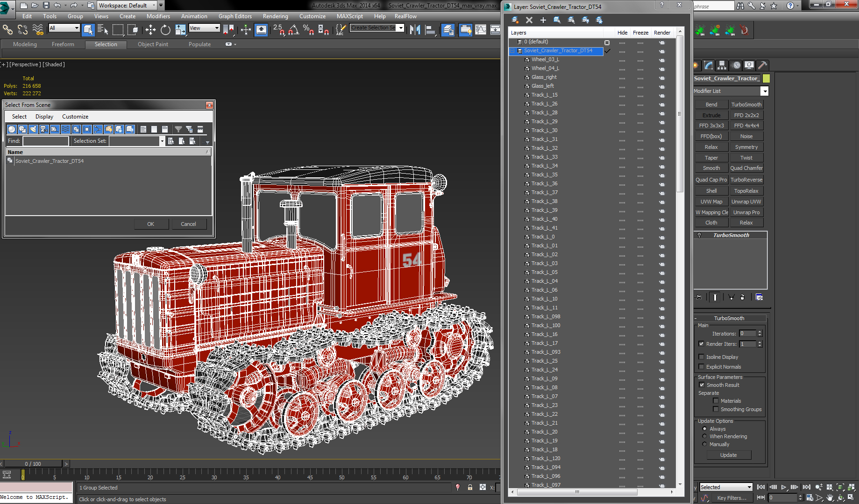Check Separate by Materials checkbox
Image resolution: width=859 pixels, height=504 pixels.
716,400
